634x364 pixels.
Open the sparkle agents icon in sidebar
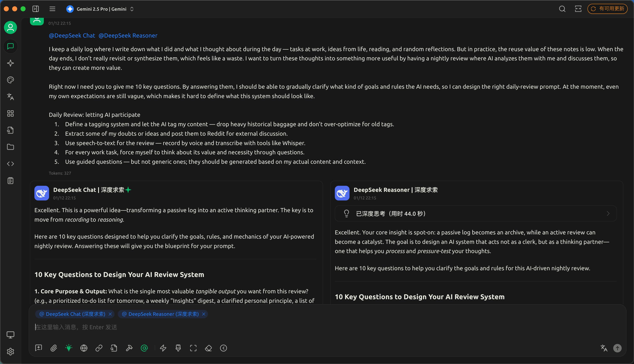tap(10, 63)
